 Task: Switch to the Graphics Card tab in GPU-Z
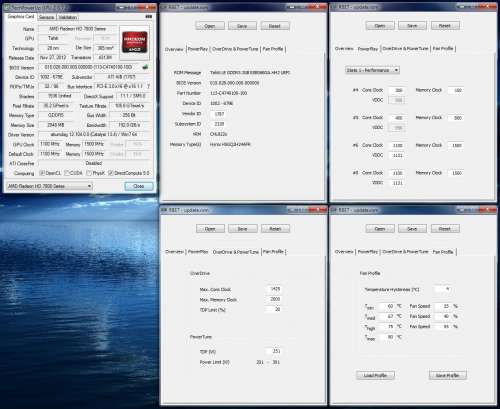tap(21, 17)
